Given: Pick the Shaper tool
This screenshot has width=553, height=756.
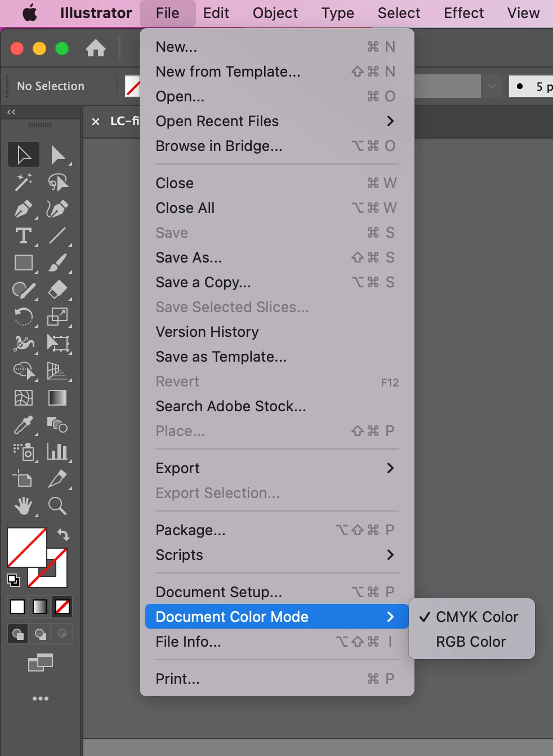Looking at the screenshot, I should 24,290.
